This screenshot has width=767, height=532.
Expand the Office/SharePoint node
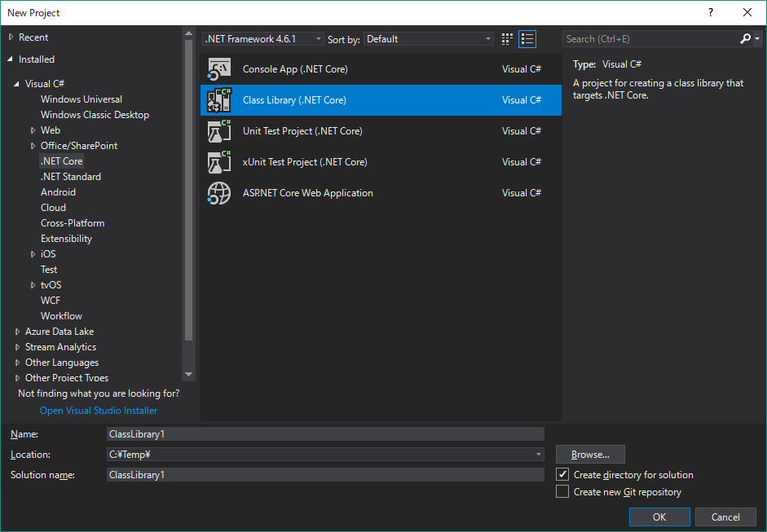click(x=33, y=146)
